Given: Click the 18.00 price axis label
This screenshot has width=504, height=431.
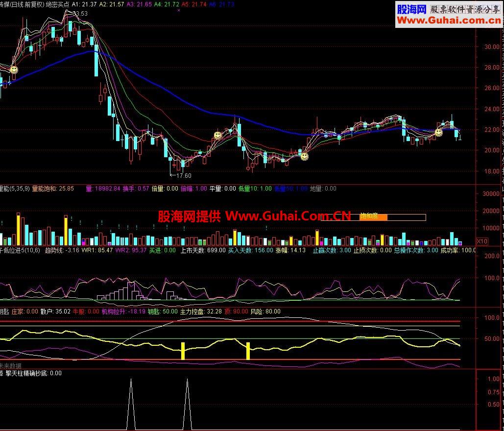Looking at the screenshot, I should point(492,171).
